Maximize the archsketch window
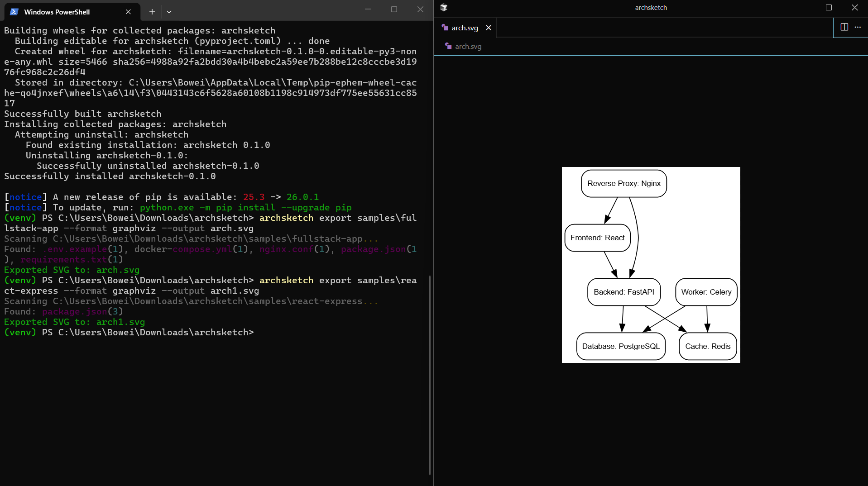The height and width of the screenshot is (486, 868). (829, 7)
